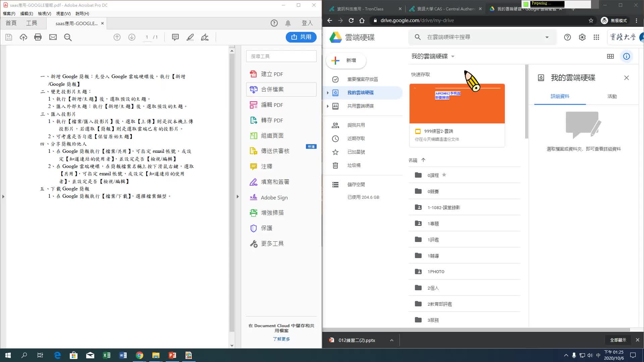Click the Acrobat document vertical scrollbar

(231, 193)
